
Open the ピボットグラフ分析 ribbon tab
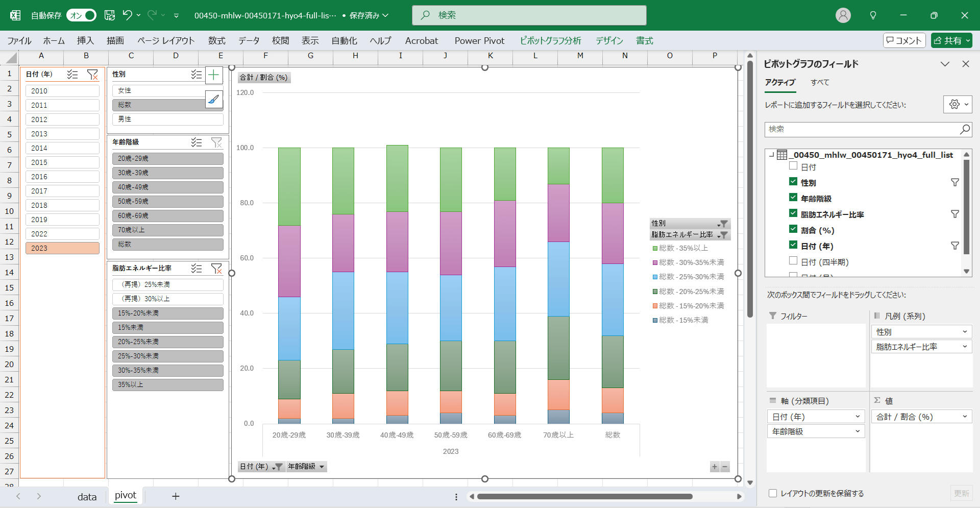point(550,41)
